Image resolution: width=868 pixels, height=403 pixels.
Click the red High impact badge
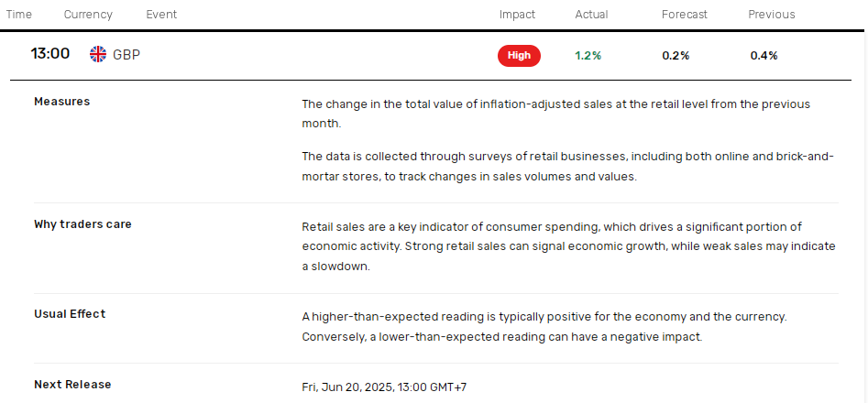click(519, 55)
